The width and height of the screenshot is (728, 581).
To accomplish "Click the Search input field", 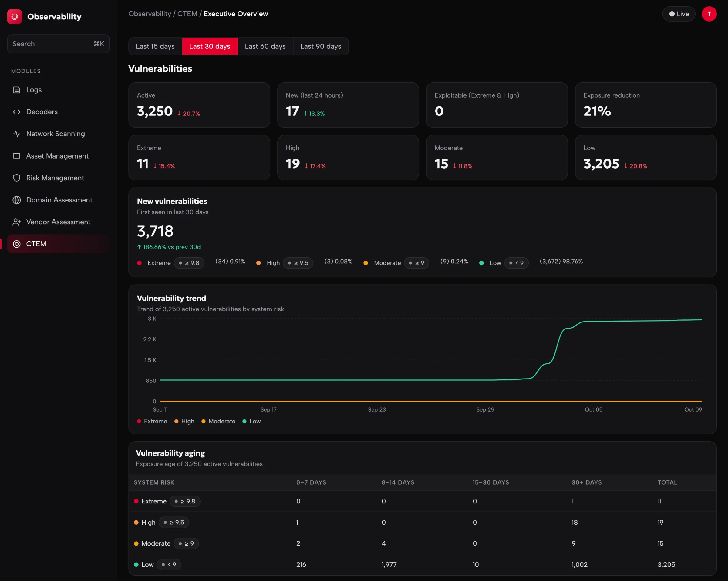I will [x=58, y=44].
